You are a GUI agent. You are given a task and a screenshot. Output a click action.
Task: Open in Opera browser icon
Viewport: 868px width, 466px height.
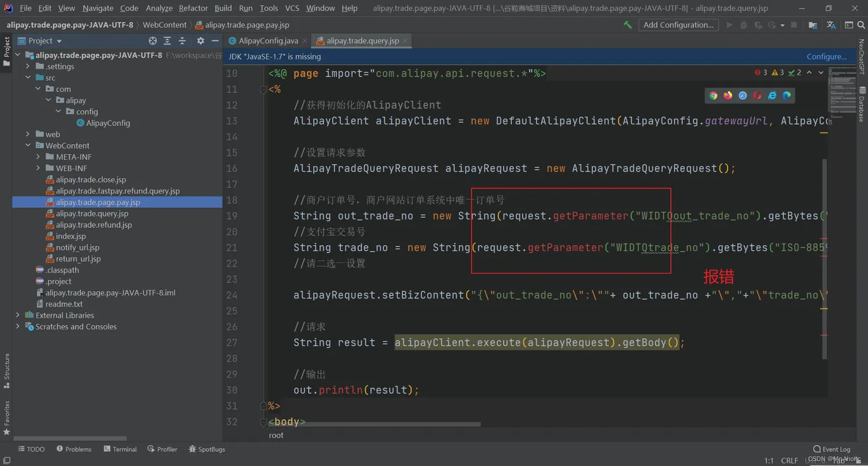(x=758, y=96)
